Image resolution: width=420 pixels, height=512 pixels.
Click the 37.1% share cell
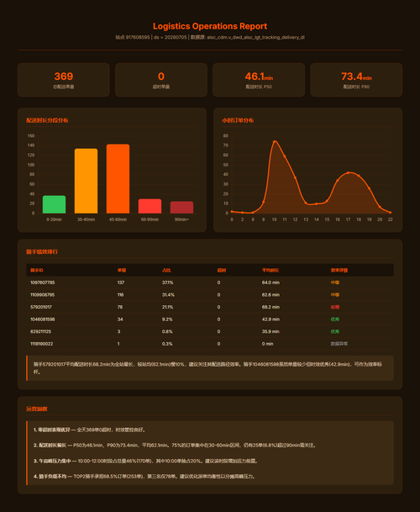(168, 282)
